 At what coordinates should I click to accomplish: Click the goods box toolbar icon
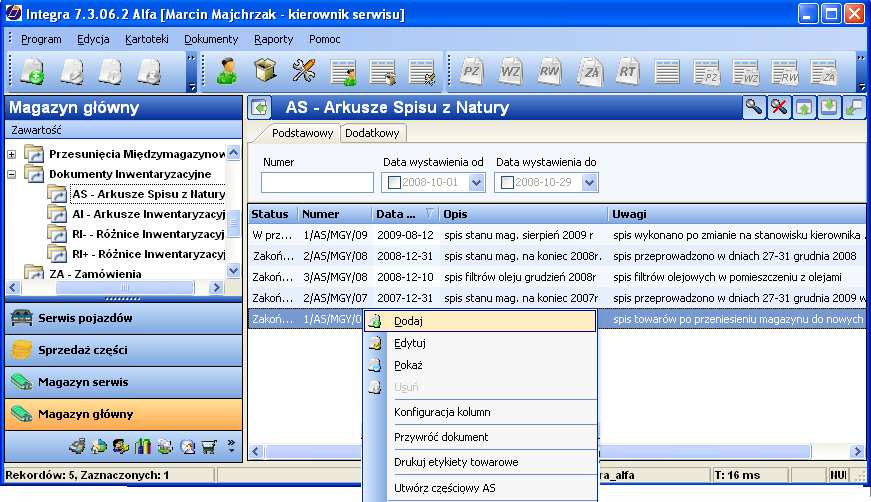(x=266, y=71)
